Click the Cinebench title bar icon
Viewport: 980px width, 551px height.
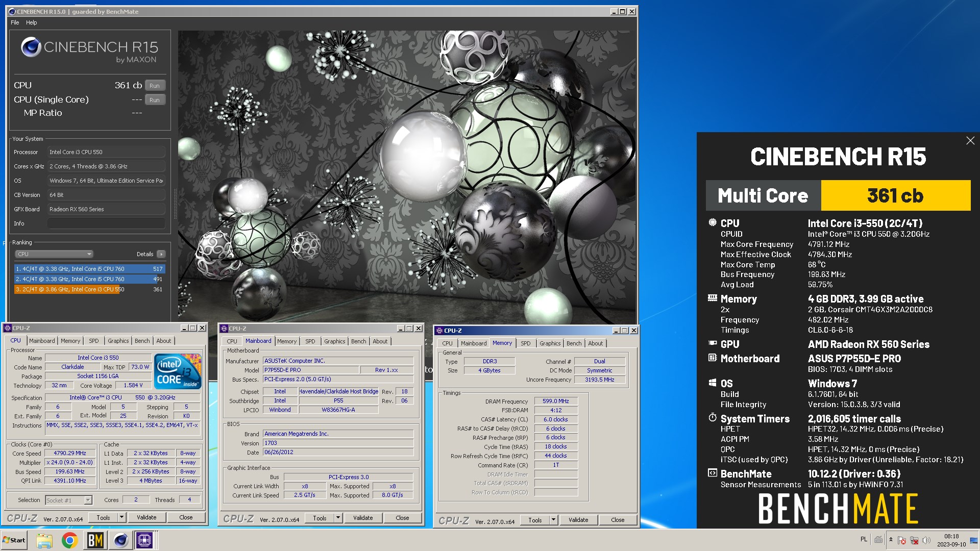[x=12, y=11]
